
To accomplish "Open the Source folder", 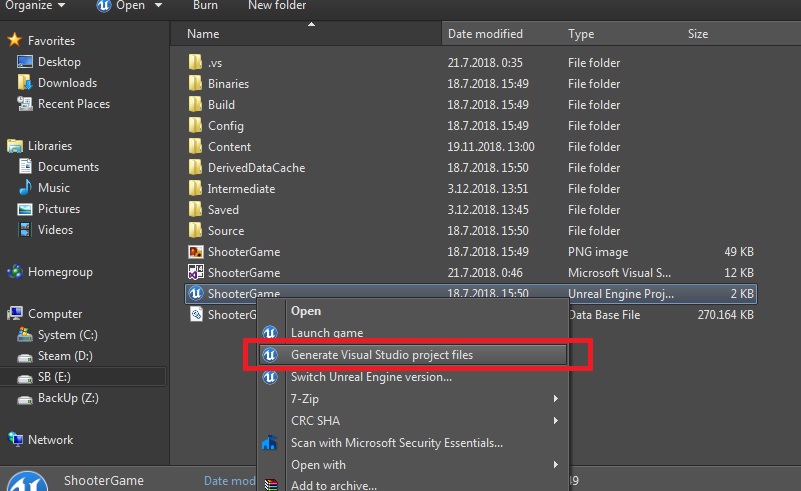I will pyautogui.click(x=225, y=231).
